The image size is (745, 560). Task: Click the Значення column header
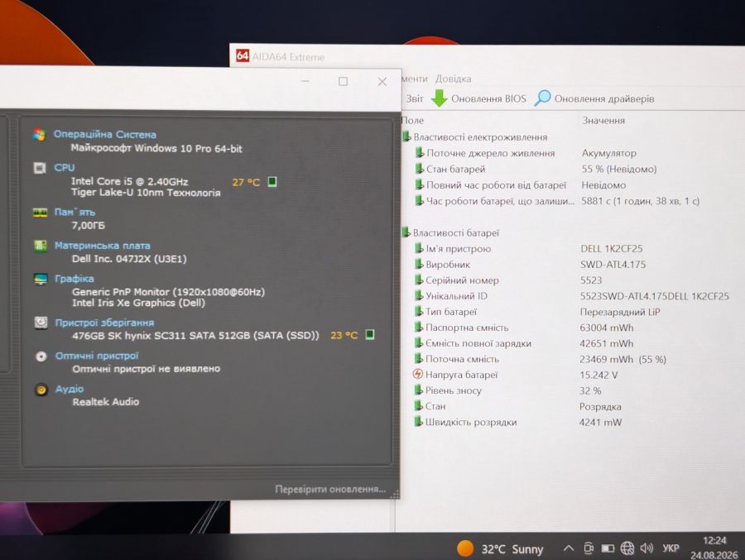(603, 120)
